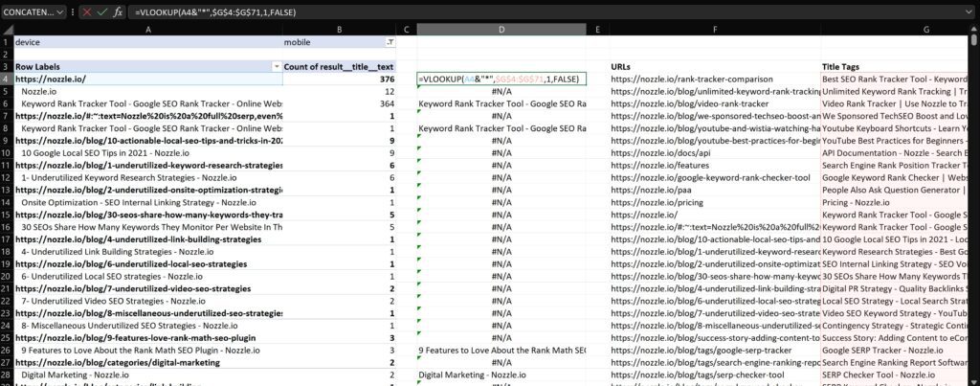Image resolution: width=980 pixels, height=386 pixels.
Task: Click the 'https://nozzle.io/features' cell
Action: click(715, 165)
